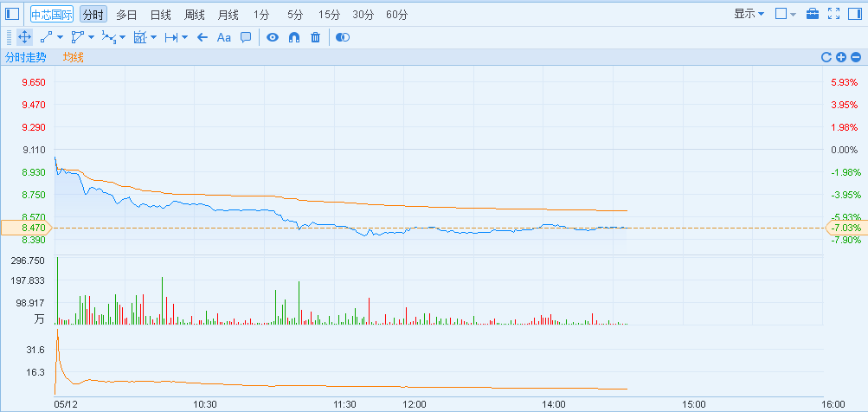The width and height of the screenshot is (868, 412).
Task: Click the fullscreen expand arrows icon
Action: pos(833,14)
